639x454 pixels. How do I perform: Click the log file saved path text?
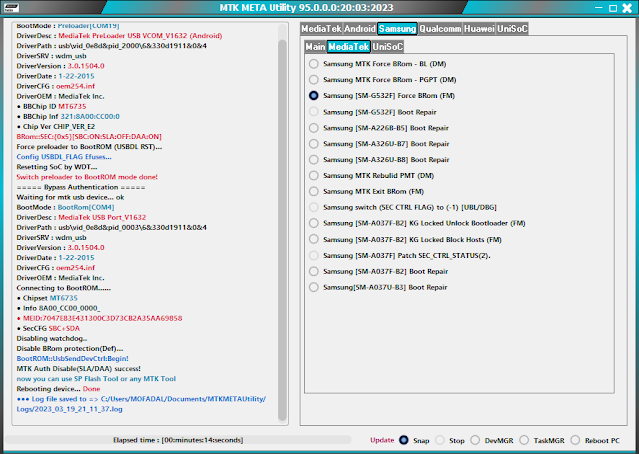pos(141,404)
